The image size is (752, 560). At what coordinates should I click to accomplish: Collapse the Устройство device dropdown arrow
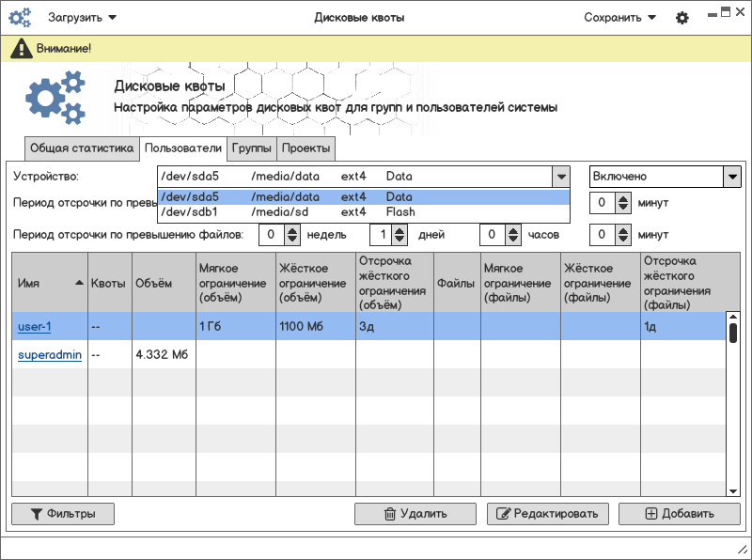(560, 177)
